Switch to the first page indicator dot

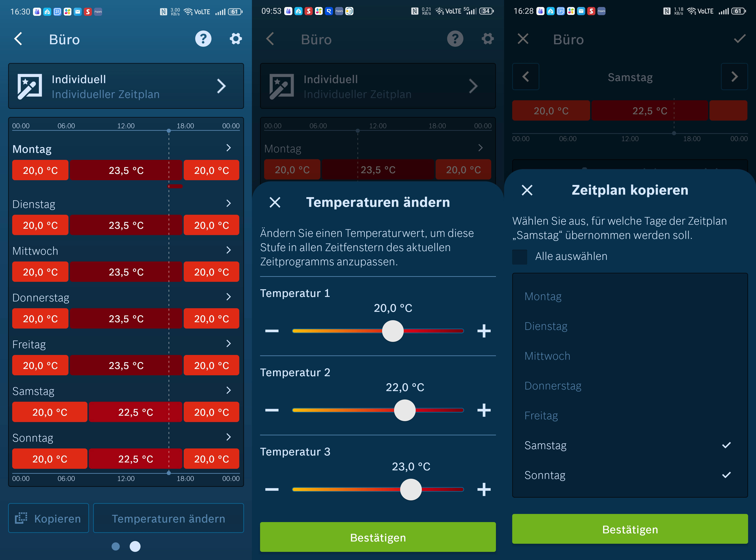point(116,546)
